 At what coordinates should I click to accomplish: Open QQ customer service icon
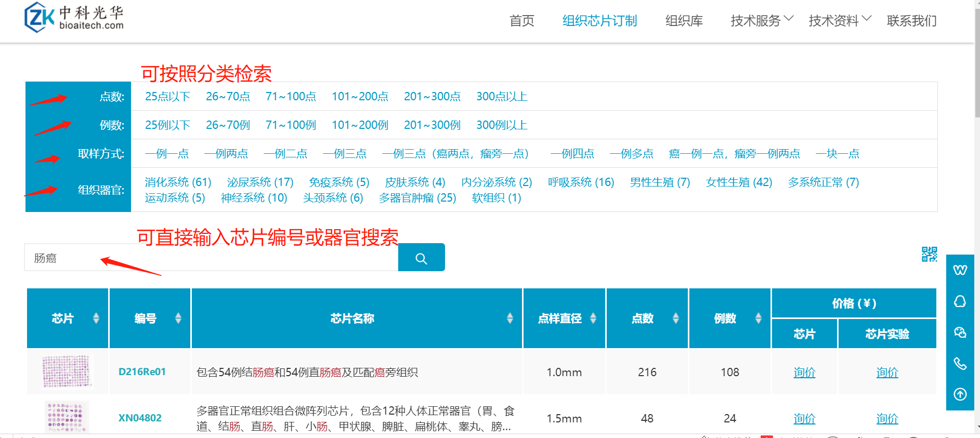tap(960, 301)
